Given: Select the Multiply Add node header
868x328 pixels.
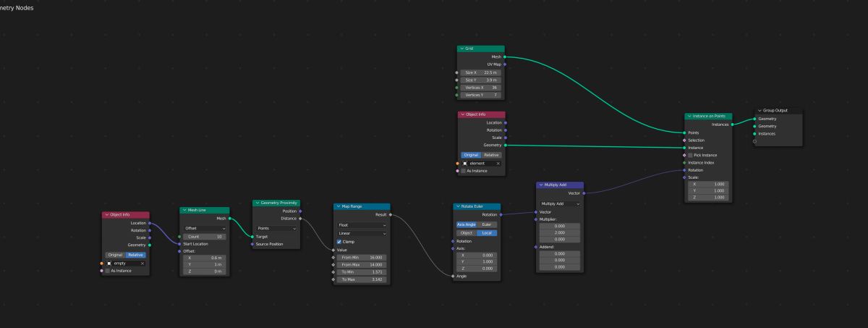Looking at the screenshot, I should pyautogui.click(x=560, y=185).
